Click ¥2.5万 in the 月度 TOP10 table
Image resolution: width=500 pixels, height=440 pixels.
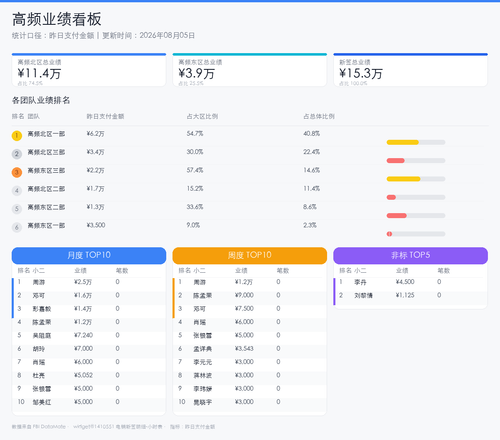coord(83,282)
